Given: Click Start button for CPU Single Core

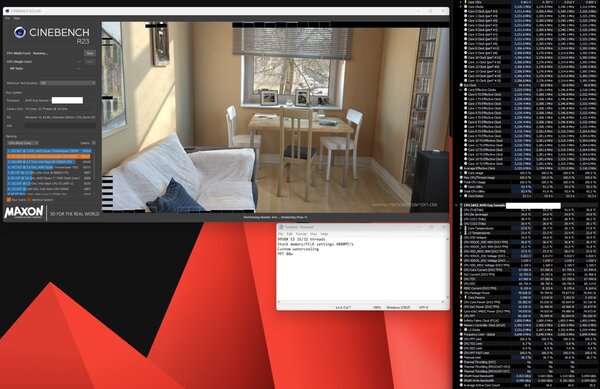Looking at the screenshot, I should (90, 62).
